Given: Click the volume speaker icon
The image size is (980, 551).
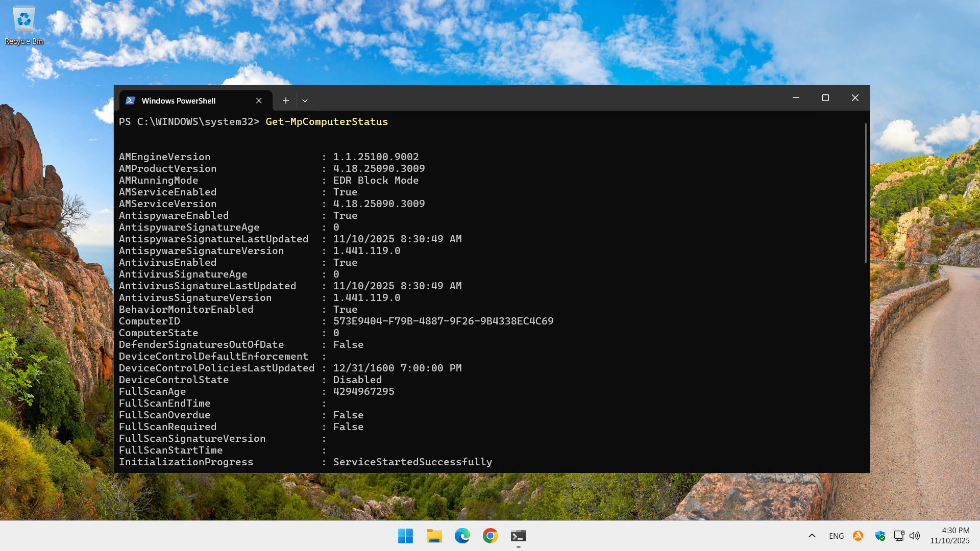Looking at the screenshot, I should pyautogui.click(x=915, y=536).
